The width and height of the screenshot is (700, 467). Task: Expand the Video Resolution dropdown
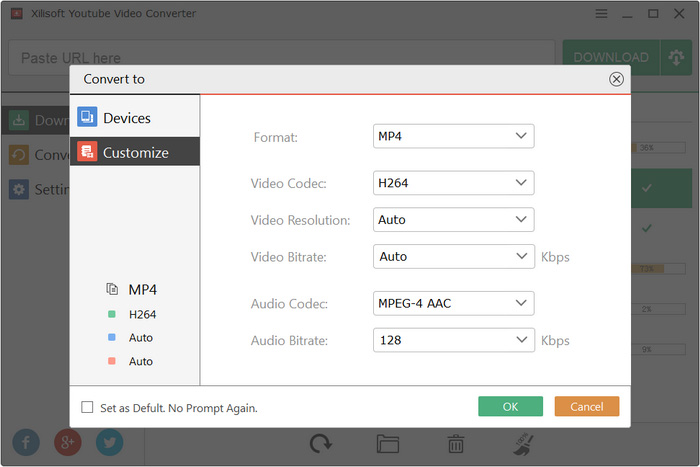(453, 219)
